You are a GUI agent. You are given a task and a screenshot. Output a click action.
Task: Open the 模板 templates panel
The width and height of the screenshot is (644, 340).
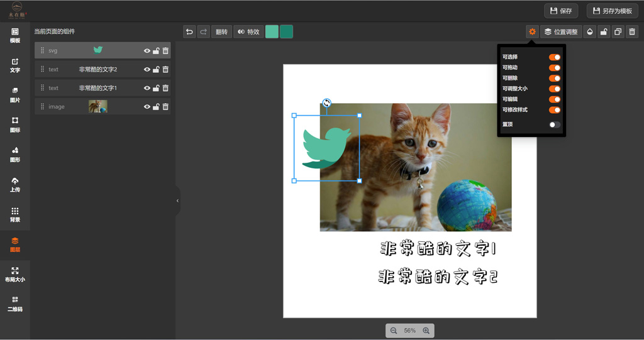click(15, 36)
